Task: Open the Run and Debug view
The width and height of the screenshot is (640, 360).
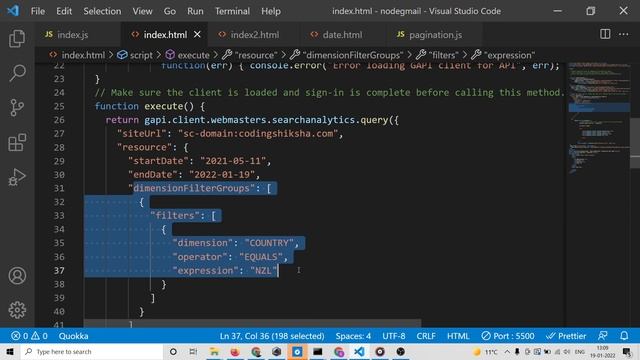Action: tap(17, 177)
